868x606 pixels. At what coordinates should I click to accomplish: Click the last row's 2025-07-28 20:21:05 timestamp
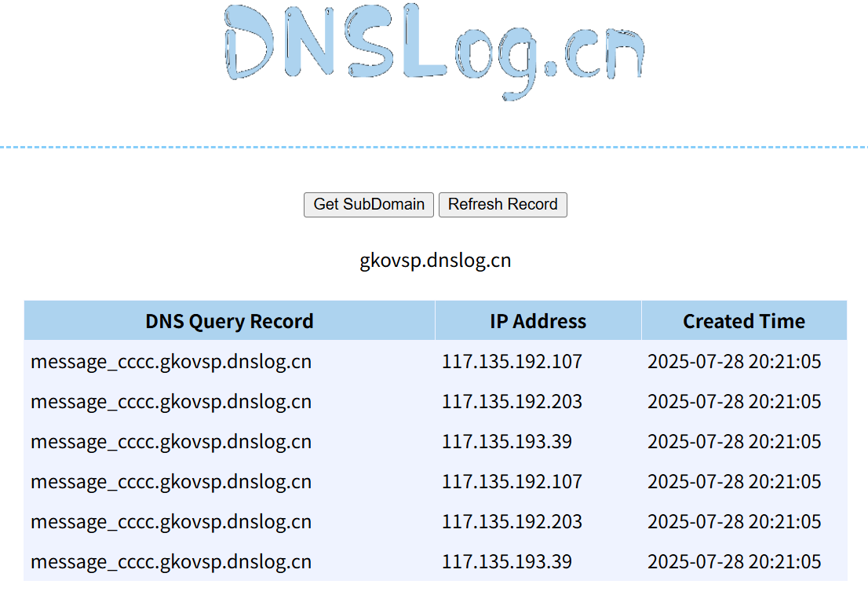[735, 562]
